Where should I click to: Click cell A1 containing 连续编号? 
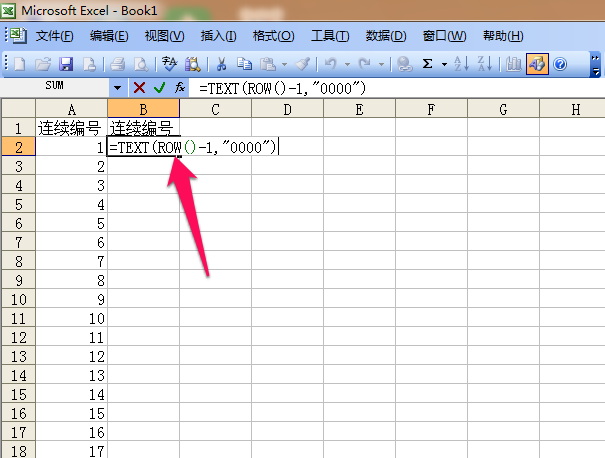click(71, 128)
